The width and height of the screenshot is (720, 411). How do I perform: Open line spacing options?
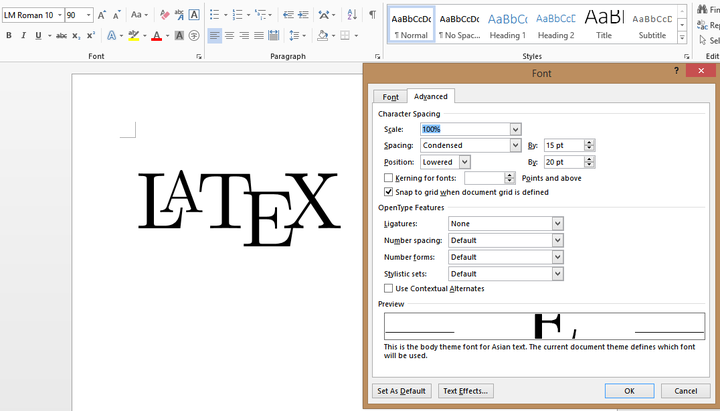(x=298, y=35)
